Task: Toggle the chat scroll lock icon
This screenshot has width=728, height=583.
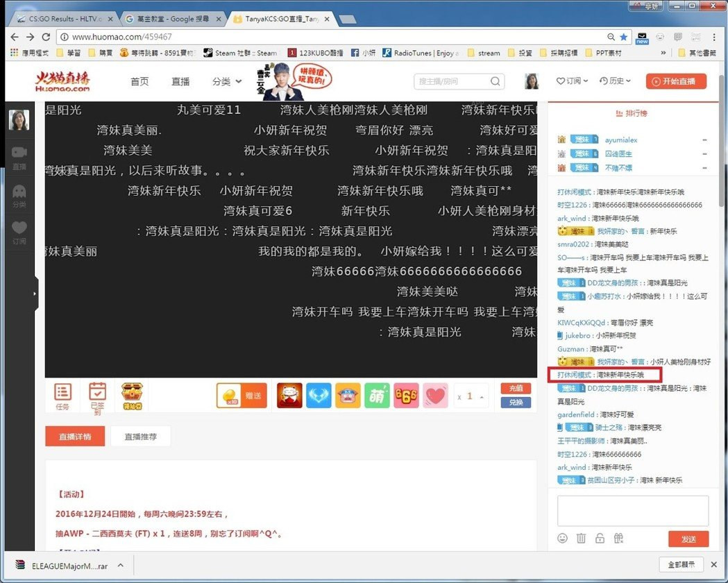Action: point(600,539)
